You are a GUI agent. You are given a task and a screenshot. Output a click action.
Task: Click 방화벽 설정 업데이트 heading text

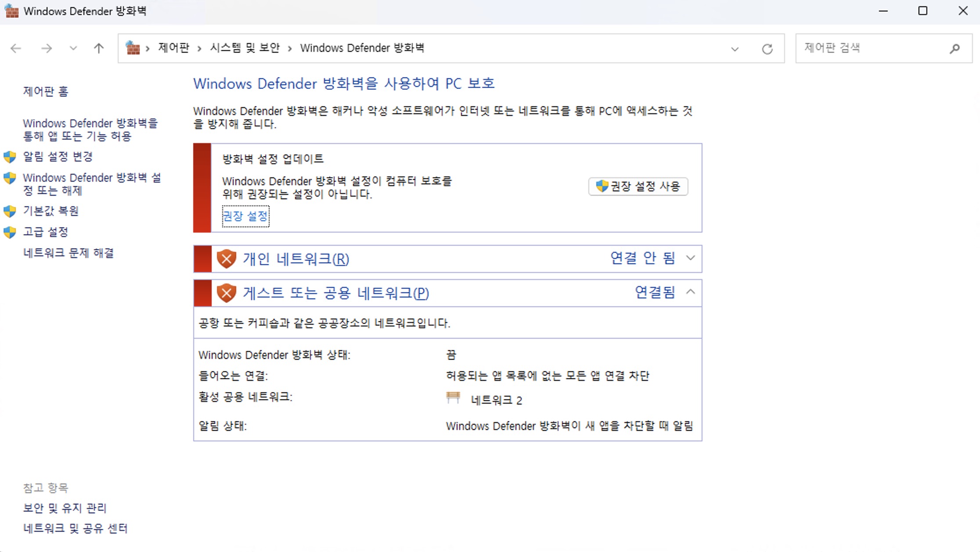273,159
